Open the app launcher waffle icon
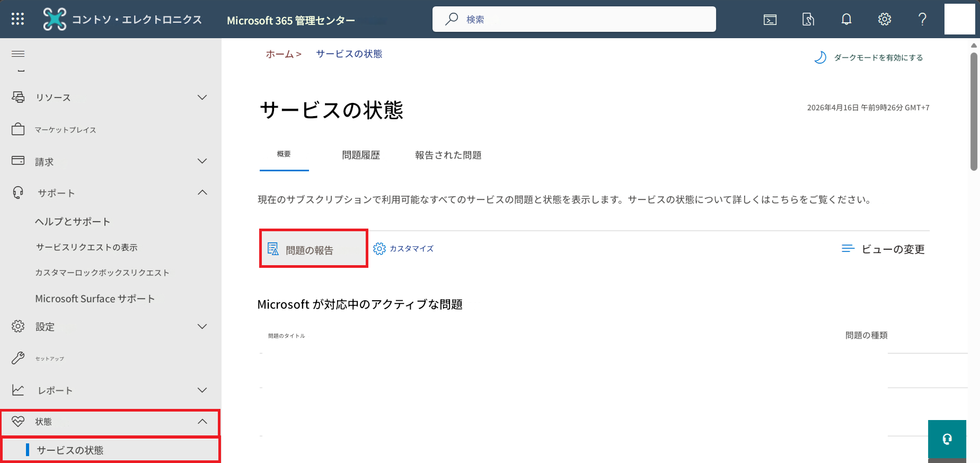 click(x=17, y=19)
